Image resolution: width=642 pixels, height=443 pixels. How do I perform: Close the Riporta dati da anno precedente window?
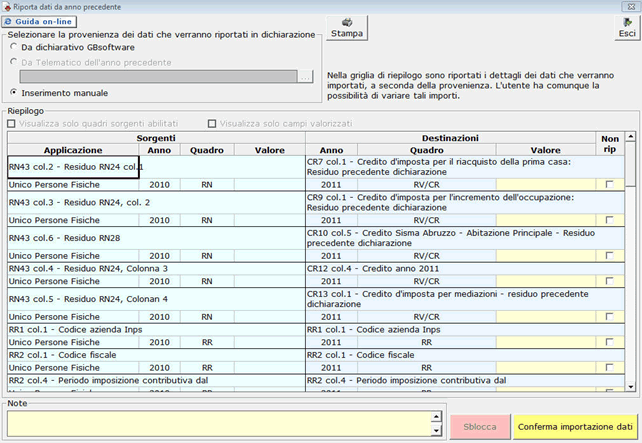[631, 7]
